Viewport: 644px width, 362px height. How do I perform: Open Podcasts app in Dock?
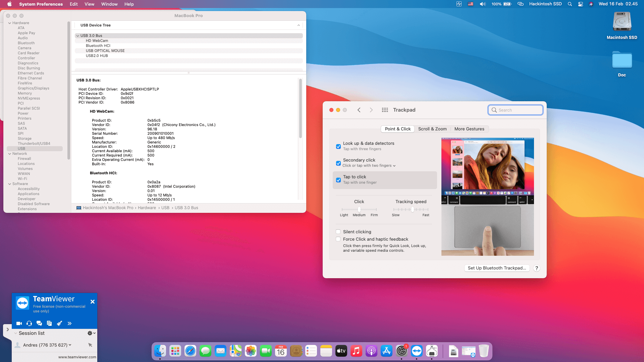pos(371,351)
